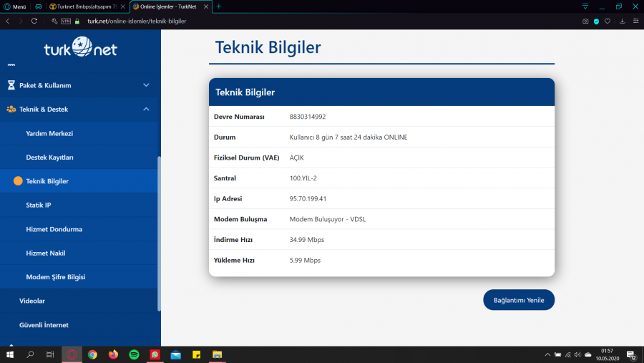The width and height of the screenshot is (644, 363).
Task: Click the Modem Buluşuyor - VDSL status
Action: pyautogui.click(x=328, y=219)
